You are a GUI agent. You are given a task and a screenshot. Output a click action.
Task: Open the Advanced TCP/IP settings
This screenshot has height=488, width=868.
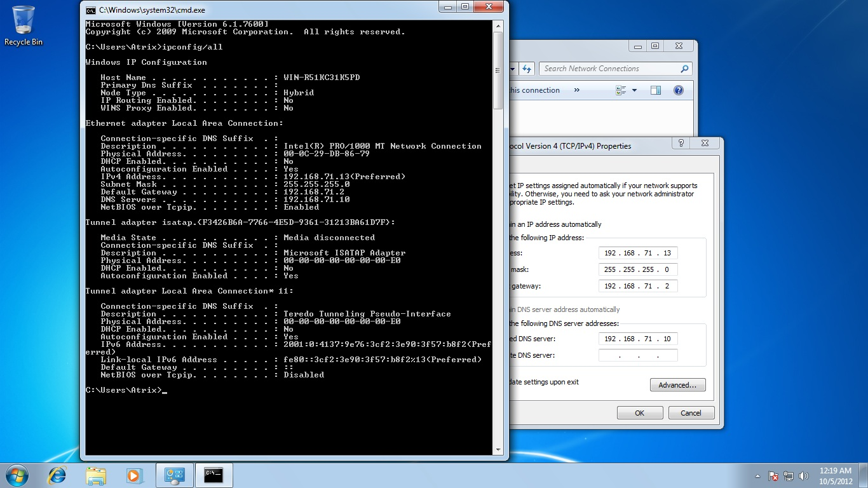pyautogui.click(x=677, y=384)
